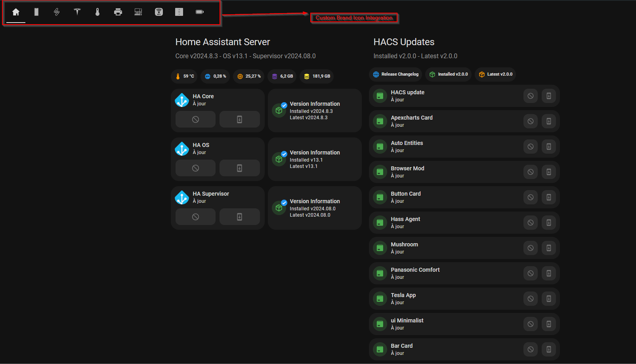Install the Button Card update
The image size is (636, 364).
(x=549, y=197)
